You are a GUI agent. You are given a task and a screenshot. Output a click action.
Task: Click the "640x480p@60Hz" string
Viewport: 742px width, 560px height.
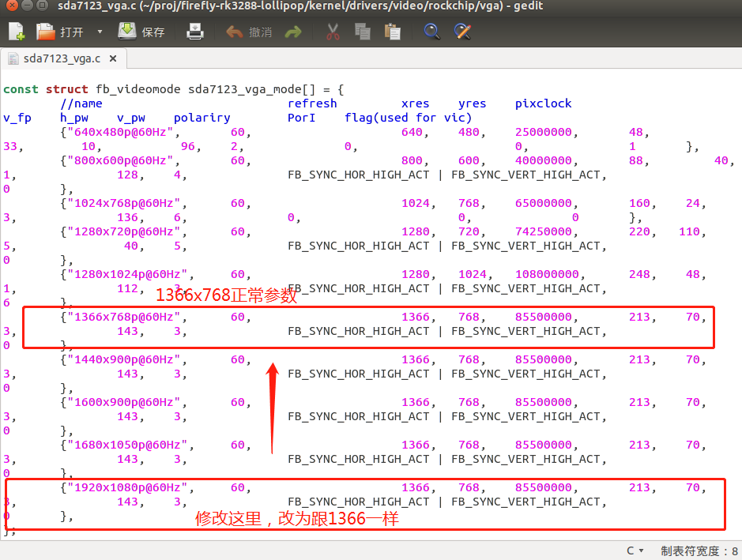point(120,132)
